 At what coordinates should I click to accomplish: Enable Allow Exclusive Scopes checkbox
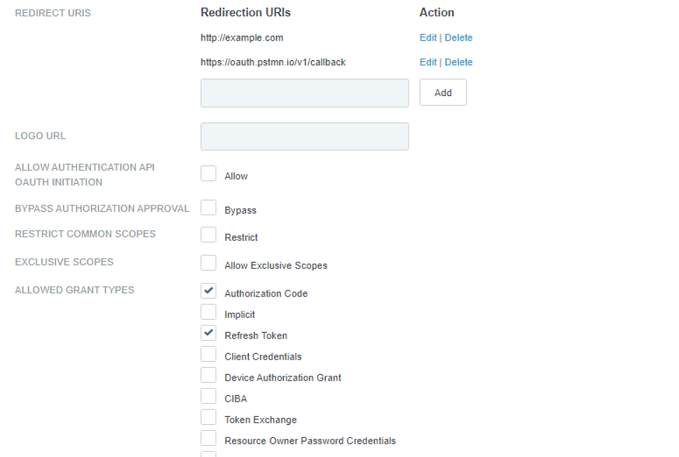tap(208, 263)
